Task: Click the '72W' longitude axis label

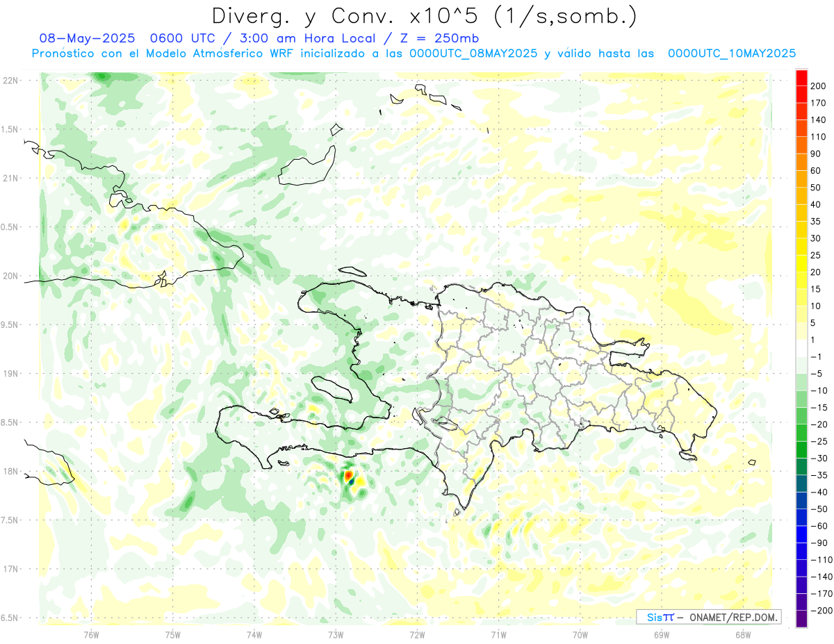Action: click(417, 635)
